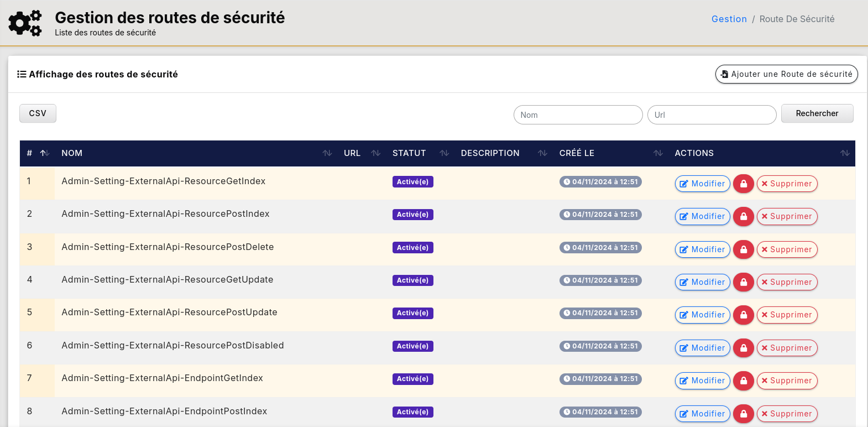Sort by CRÉÉ LE column arrows
Viewport: 868px width, 427px height.
658,153
